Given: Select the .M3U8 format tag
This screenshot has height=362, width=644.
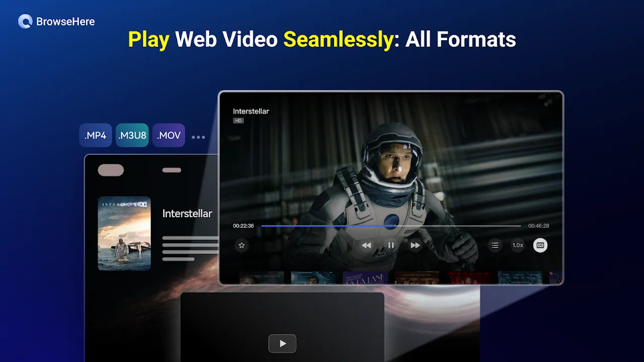Looking at the screenshot, I should pyautogui.click(x=132, y=136).
